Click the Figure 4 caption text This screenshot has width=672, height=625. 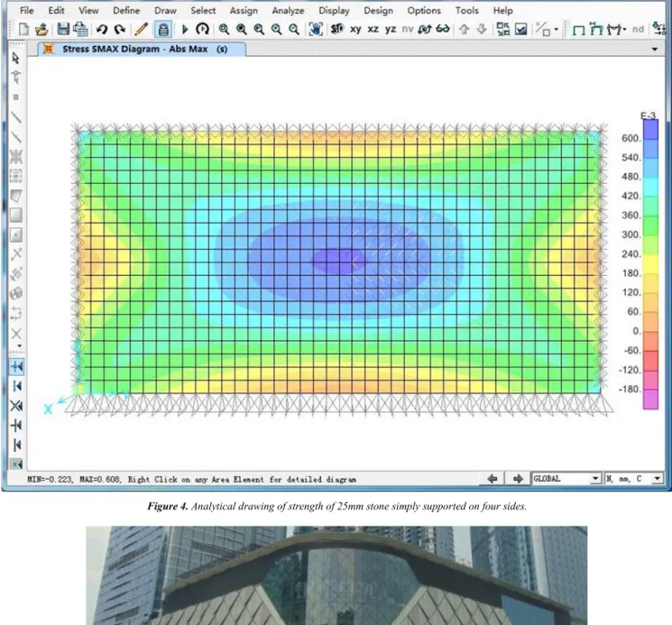336,506
